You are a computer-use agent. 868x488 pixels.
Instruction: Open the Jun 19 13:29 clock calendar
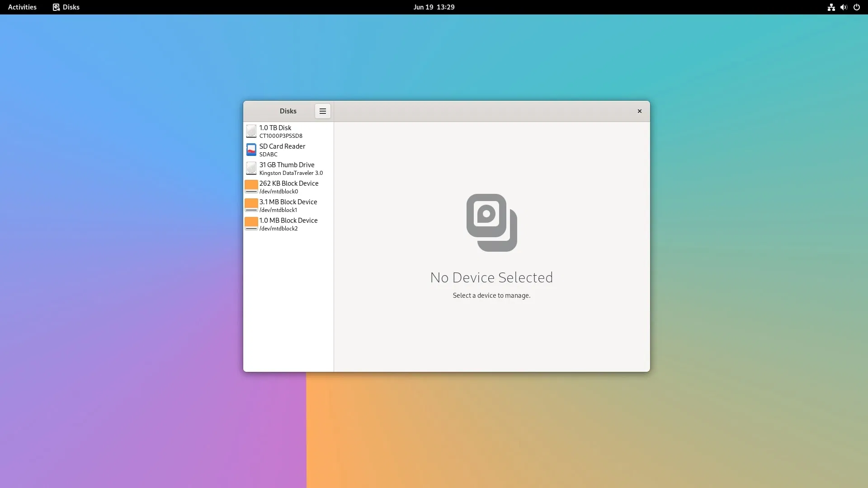coord(434,7)
